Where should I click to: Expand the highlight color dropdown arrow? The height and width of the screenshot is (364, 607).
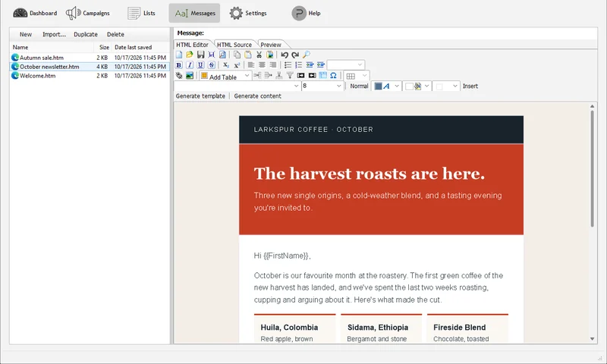pos(426,86)
